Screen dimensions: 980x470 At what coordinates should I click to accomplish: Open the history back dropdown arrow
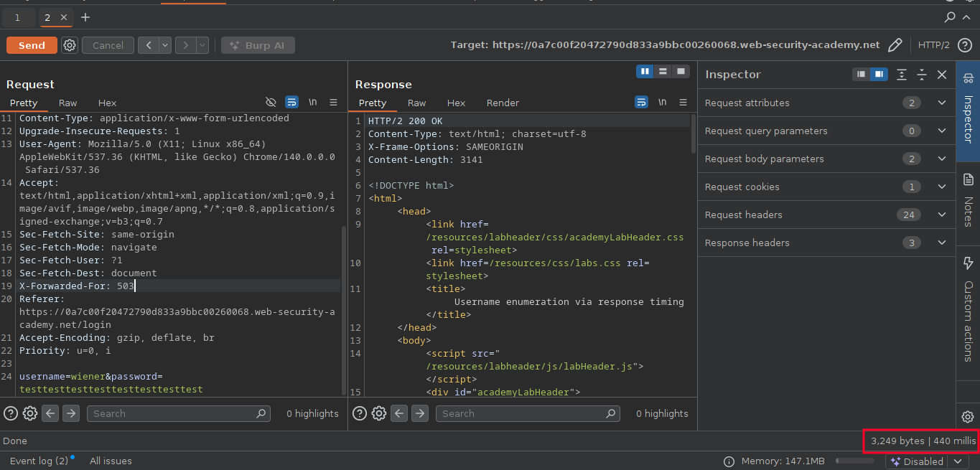pos(165,45)
